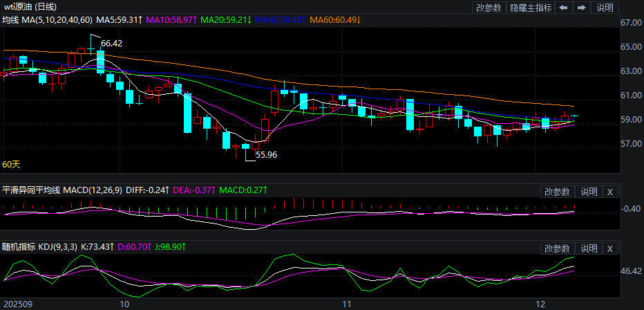Click the 55.96 low price marker
This screenshot has width=644, height=310.
266,155
